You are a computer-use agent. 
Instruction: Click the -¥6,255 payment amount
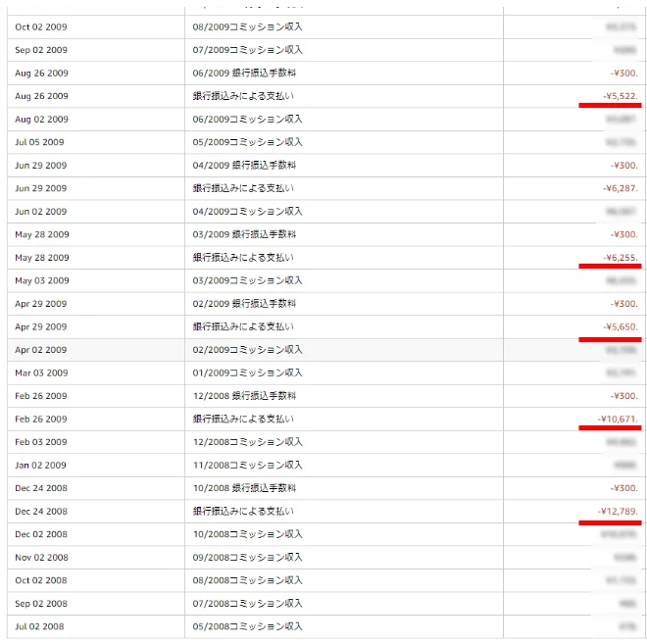(x=621, y=258)
